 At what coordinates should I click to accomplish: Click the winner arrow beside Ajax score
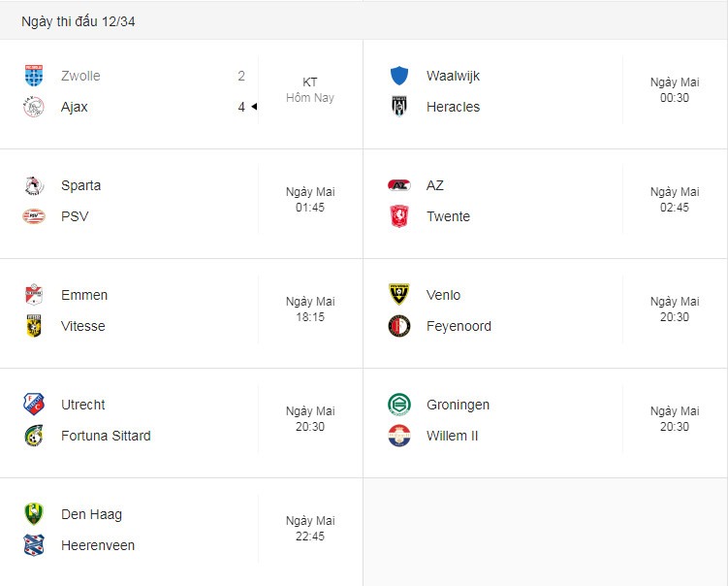coord(254,107)
